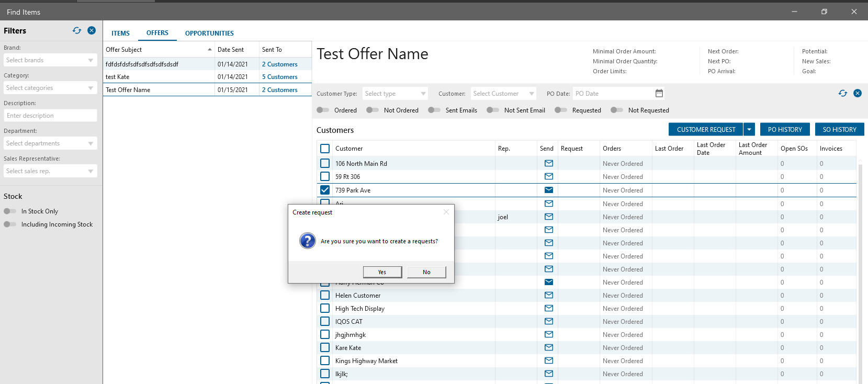Confirm request creation with Yes button
868x384 pixels.
click(x=382, y=272)
